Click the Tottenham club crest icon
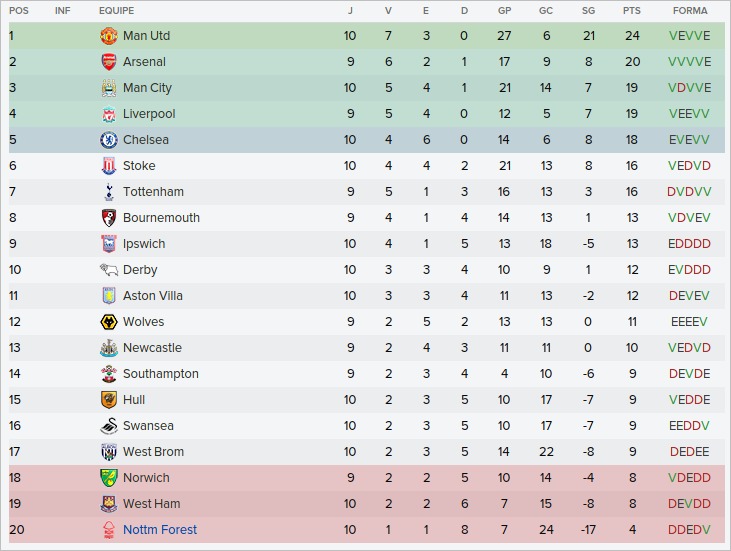This screenshot has width=731, height=551. 109,192
